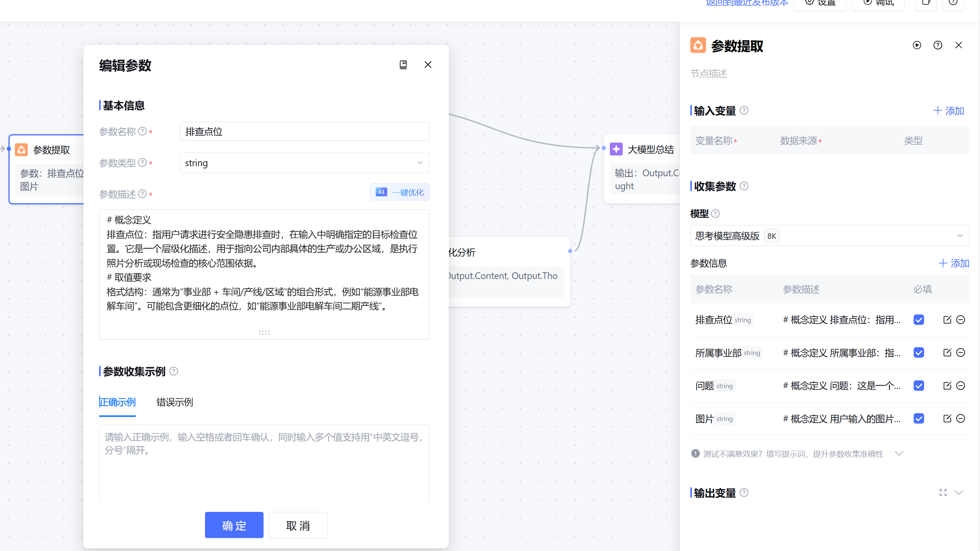Expand the prompt tips hint chevron
The image size is (980, 551).
click(899, 453)
